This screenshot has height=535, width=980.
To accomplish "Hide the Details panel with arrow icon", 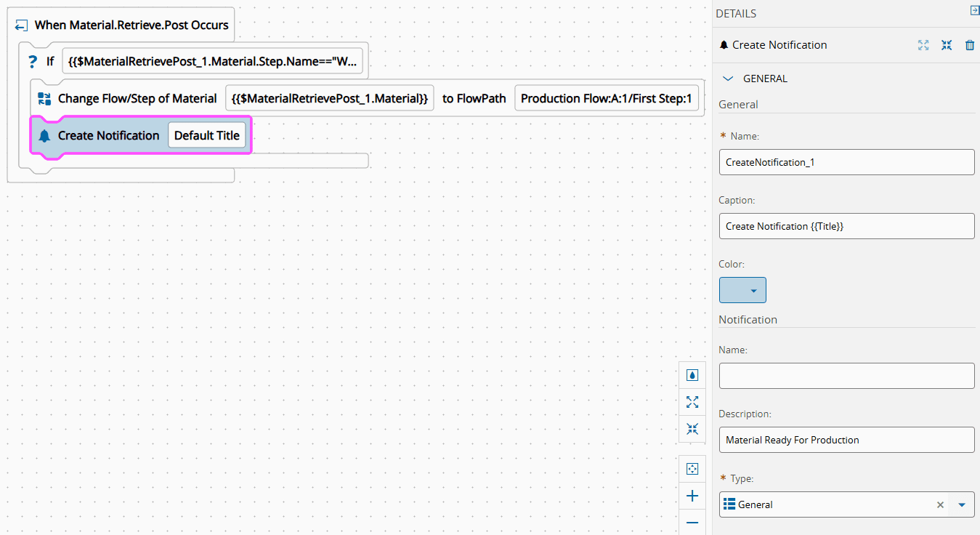I will click(974, 10).
